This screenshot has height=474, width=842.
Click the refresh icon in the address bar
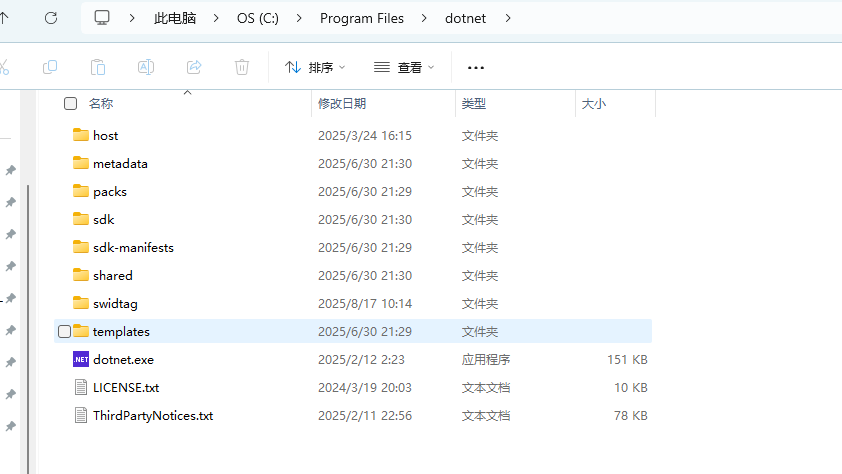coord(51,18)
